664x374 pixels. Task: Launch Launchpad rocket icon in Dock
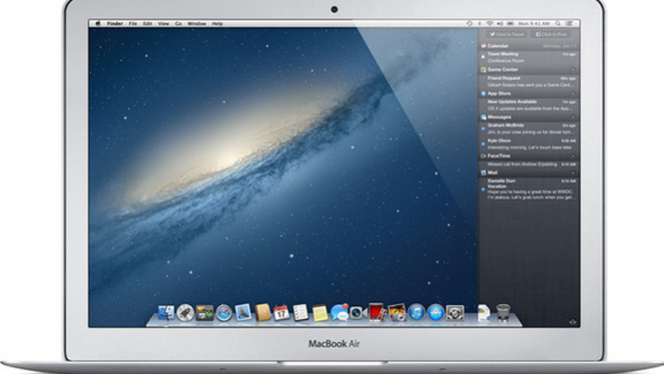pos(185,313)
